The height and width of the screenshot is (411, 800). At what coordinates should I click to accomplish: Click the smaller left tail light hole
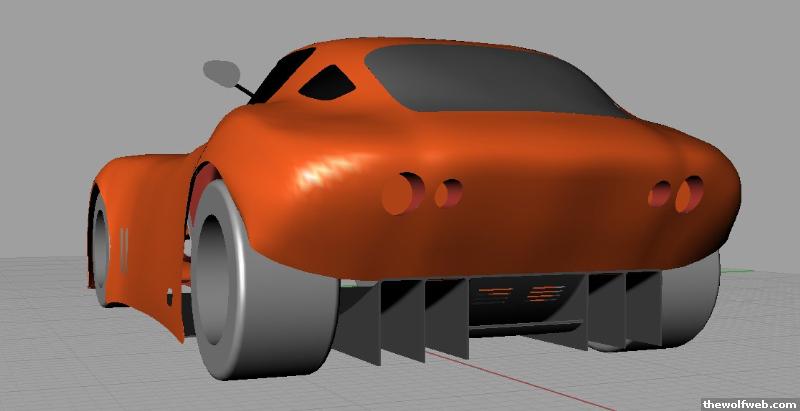click(448, 192)
